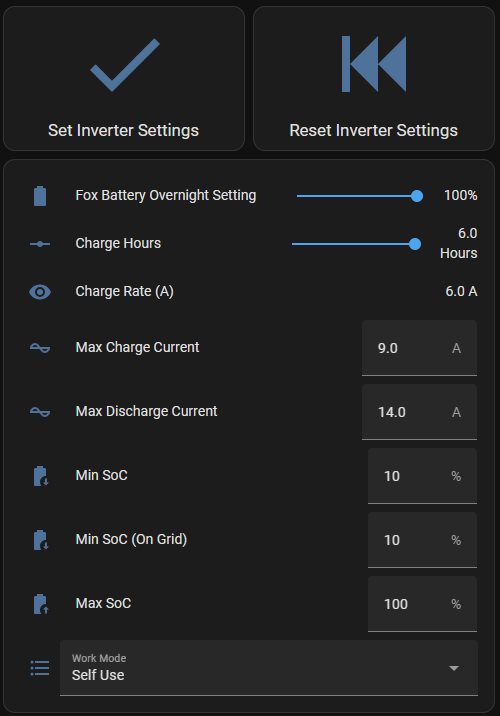The width and height of the screenshot is (500, 716).
Task: Click the checkmark icon for Set Inverter Settings
Action: [x=125, y=65]
